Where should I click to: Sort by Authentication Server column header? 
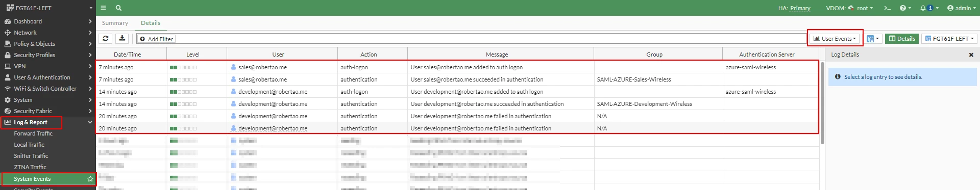tap(770, 55)
